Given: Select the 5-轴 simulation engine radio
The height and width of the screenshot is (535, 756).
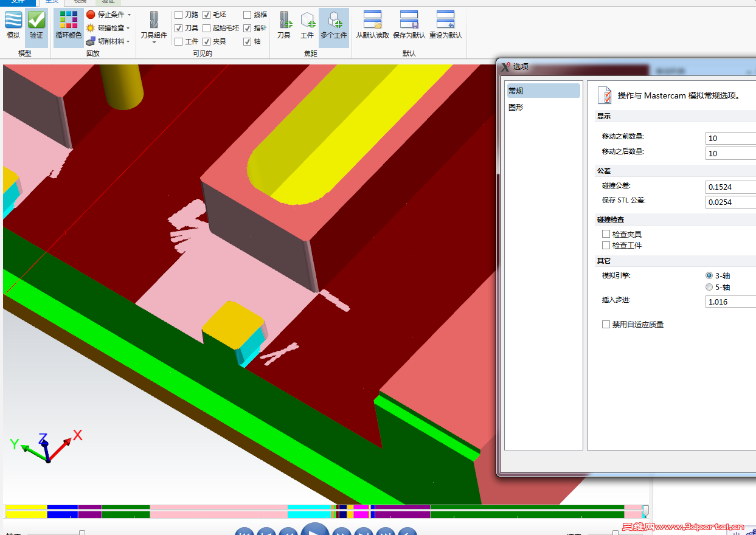Looking at the screenshot, I should point(709,287).
